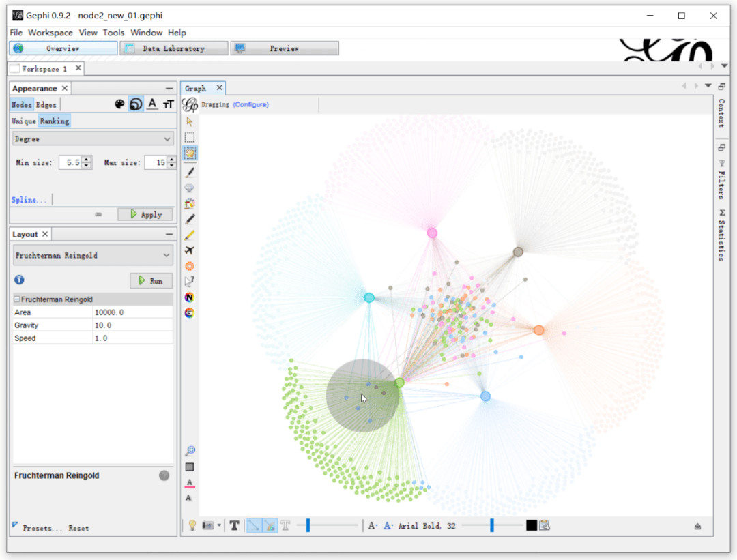The image size is (737, 560).
Task: Select the label size TT icon
Action: [168, 104]
